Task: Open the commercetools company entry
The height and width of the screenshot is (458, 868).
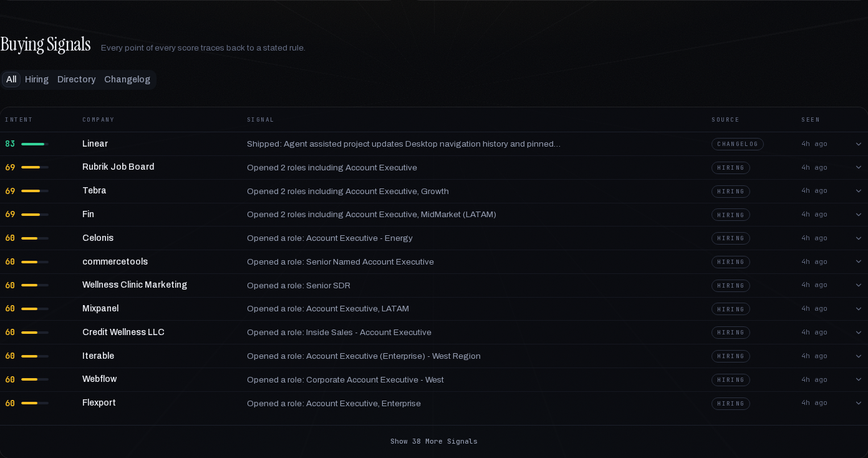Action: pos(115,261)
